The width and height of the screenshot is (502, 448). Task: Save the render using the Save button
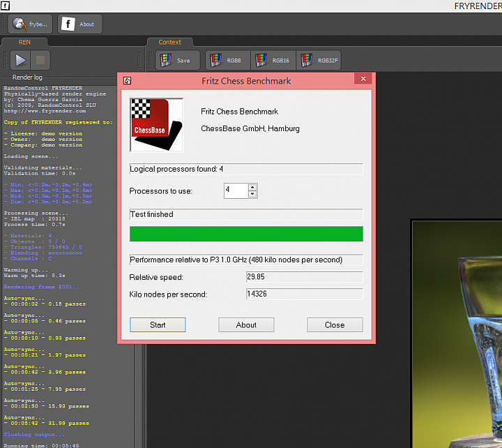[x=178, y=60]
